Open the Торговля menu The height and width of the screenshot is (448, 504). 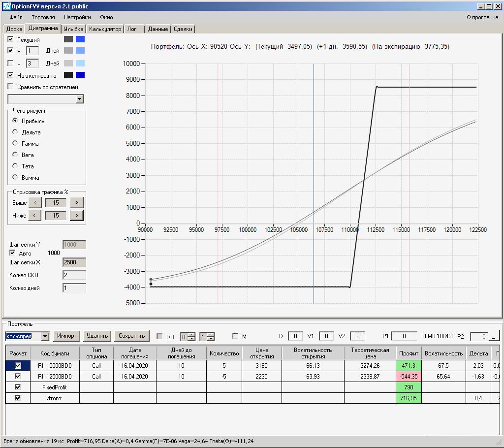coord(43,17)
